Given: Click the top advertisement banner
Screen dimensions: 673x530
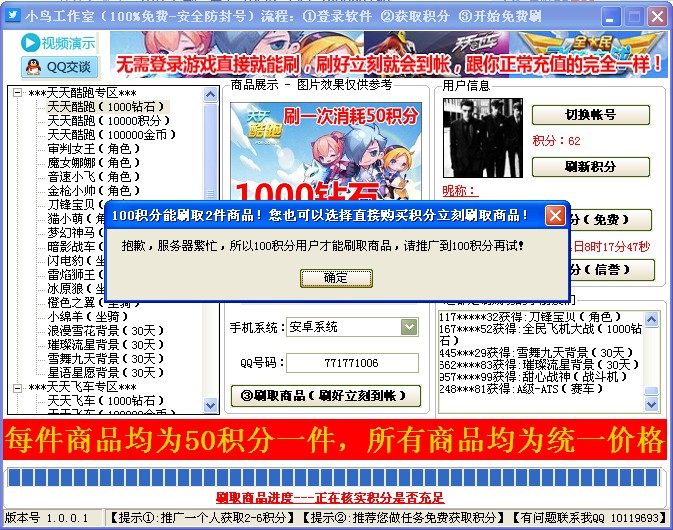Looking at the screenshot, I should pyautogui.click(x=388, y=55).
